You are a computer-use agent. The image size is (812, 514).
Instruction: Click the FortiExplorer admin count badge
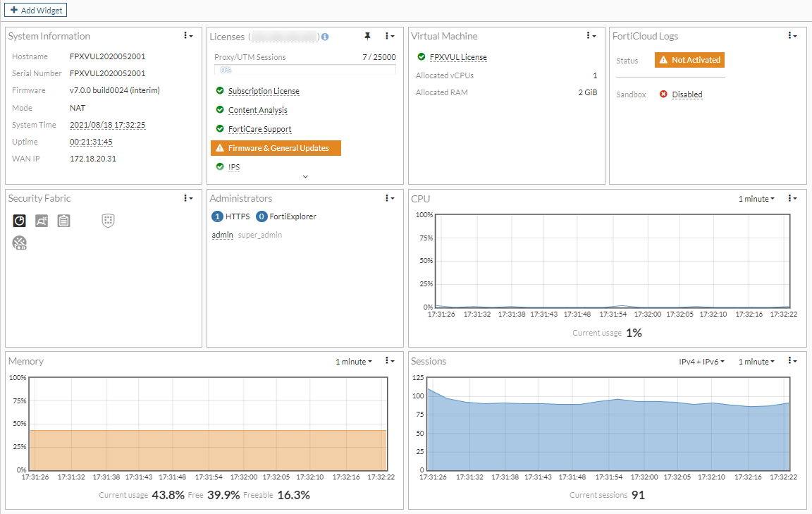tap(262, 216)
